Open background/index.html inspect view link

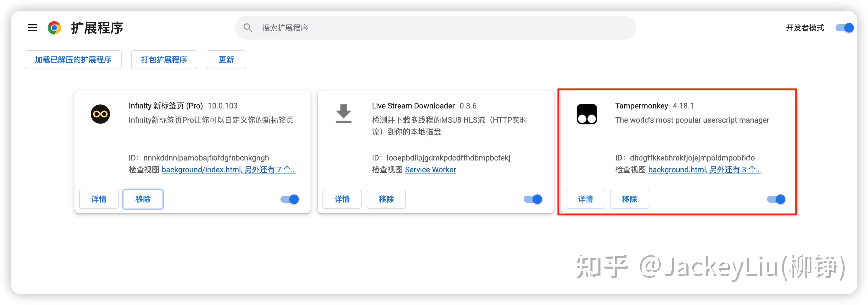(x=229, y=170)
